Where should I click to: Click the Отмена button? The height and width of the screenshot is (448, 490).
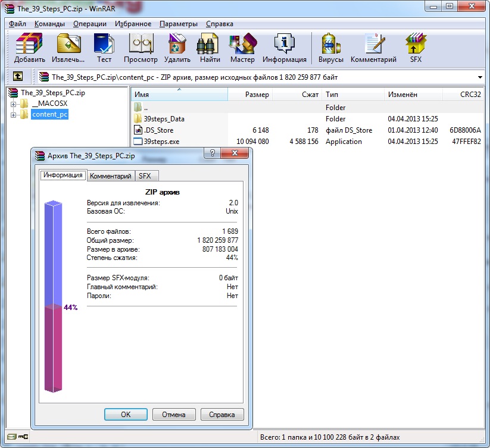pos(174,414)
